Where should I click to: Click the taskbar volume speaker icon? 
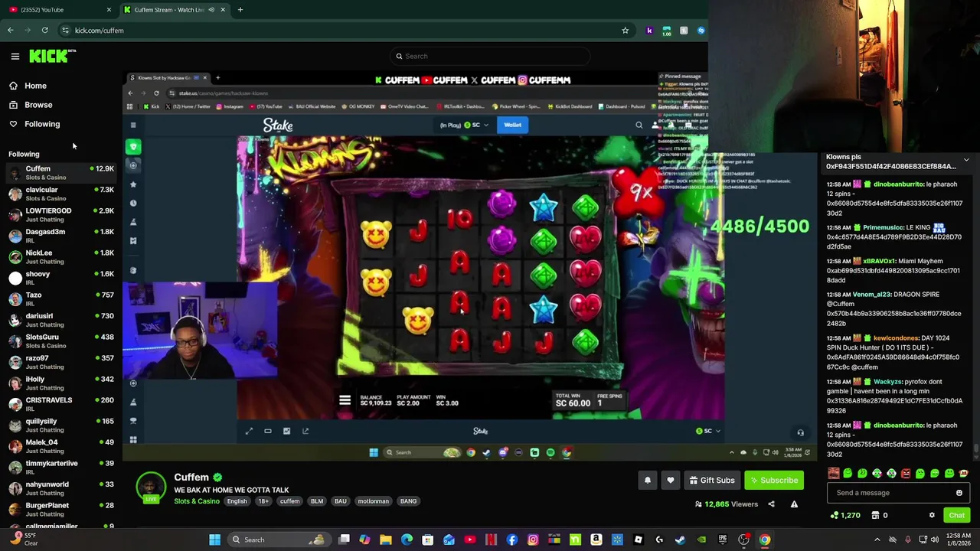pos(935,540)
